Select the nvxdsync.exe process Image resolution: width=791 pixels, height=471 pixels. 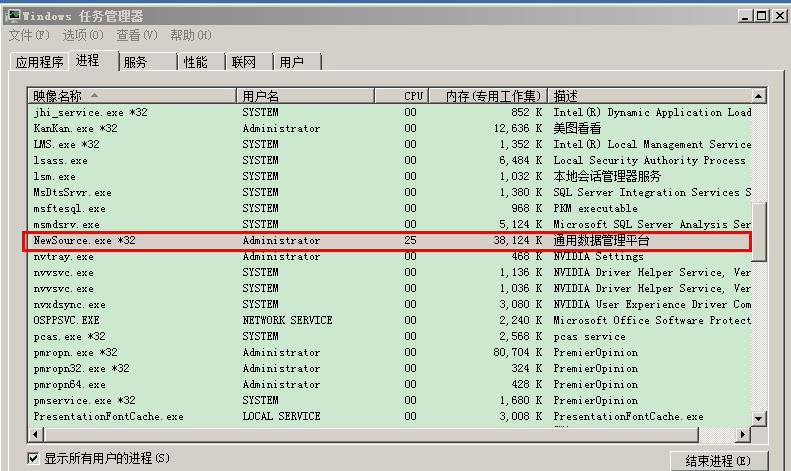(389, 305)
